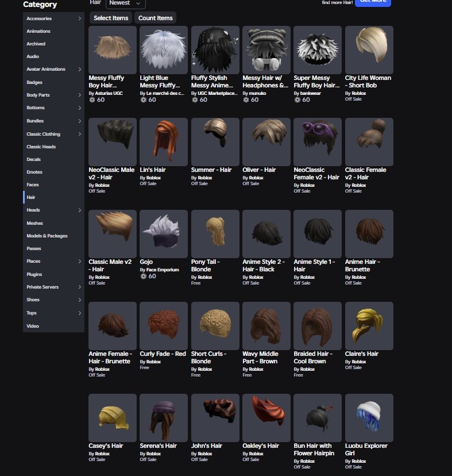Open Light Blue Messy Fluffy hair thumbnail
452x476 pixels.
coord(164,50)
